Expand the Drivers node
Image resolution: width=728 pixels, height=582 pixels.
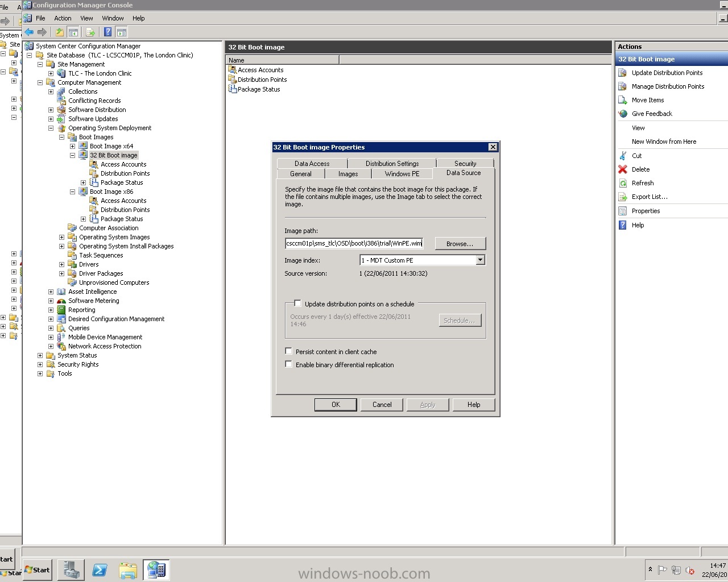[61, 264]
